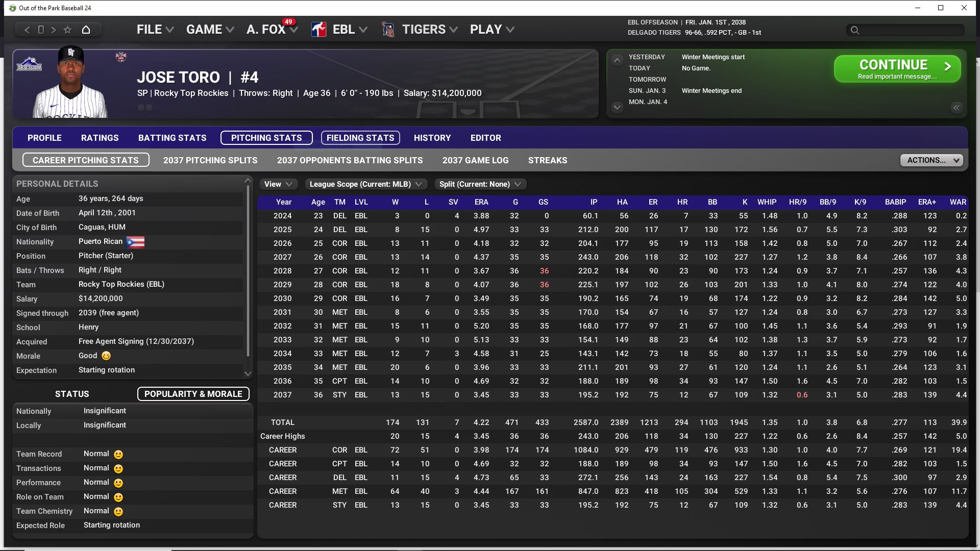
Task: Toggle the Fielding Stats view
Action: click(x=360, y=138)
